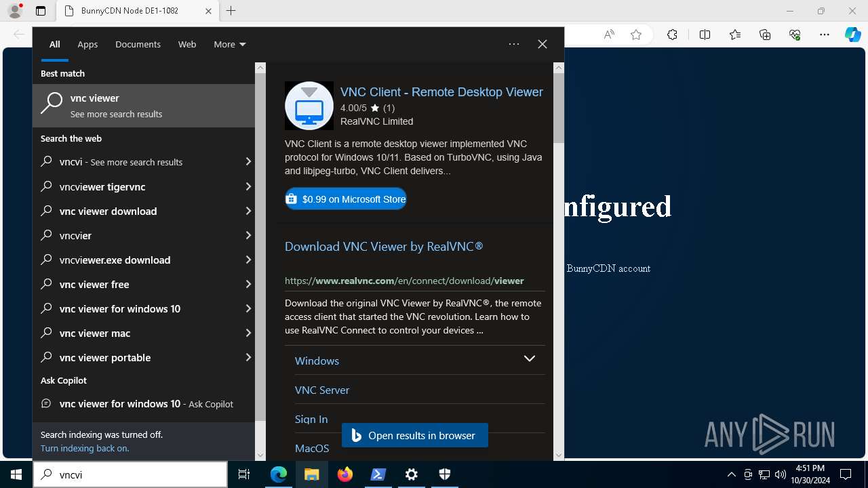Image resolution: width=868 pixels, height=488 pixels.
Task: Expand the vncvier suggestion arrow
Action: tap(248, 235)
